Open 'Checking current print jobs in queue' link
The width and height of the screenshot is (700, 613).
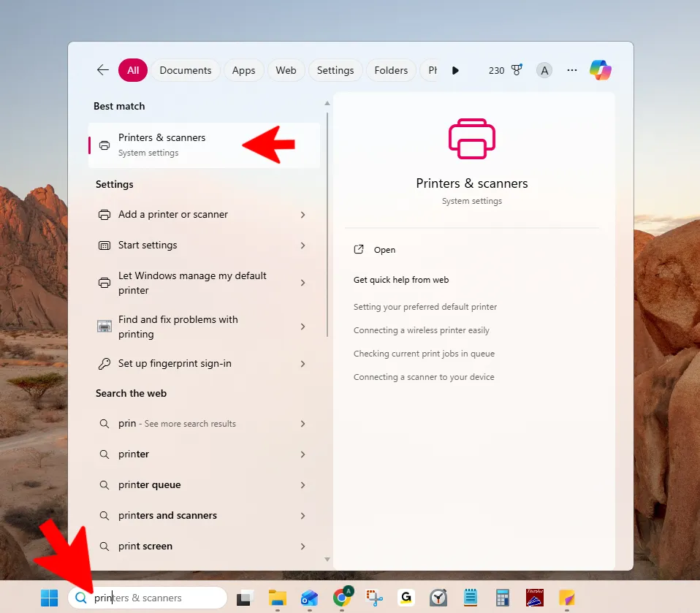point(424,354)
